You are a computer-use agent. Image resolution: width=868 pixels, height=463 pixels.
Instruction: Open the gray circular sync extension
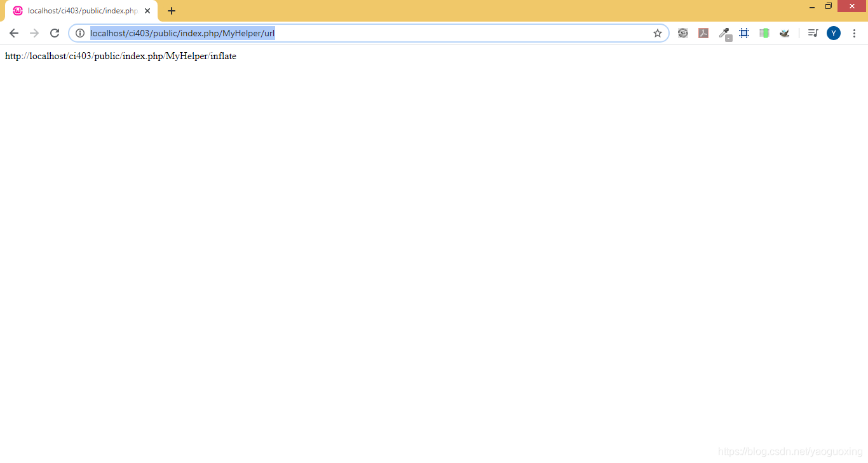click(x=683, y=33)
